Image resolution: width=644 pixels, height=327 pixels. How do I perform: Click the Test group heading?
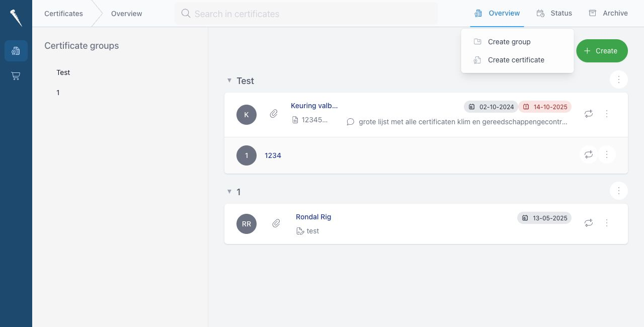click(x=245, y=80)
